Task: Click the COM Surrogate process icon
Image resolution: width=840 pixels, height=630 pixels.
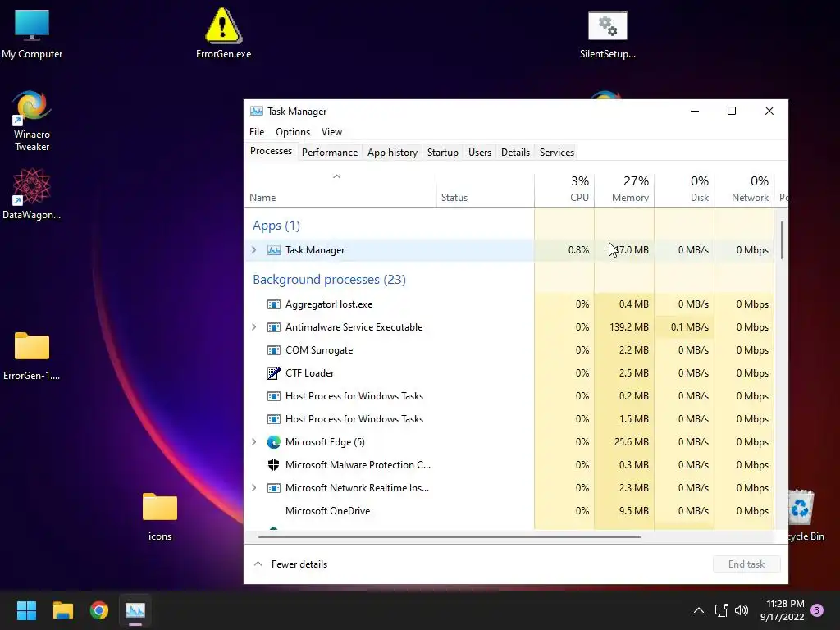Action: pos(274,350)
